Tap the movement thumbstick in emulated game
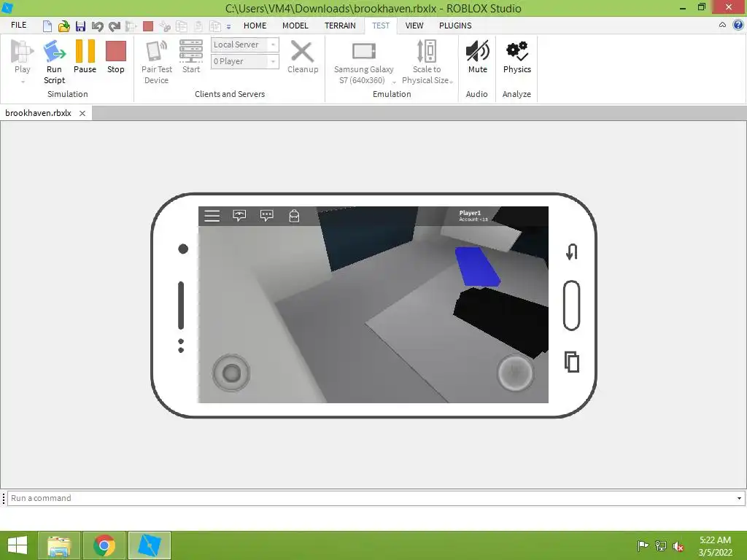 point(231,373)
